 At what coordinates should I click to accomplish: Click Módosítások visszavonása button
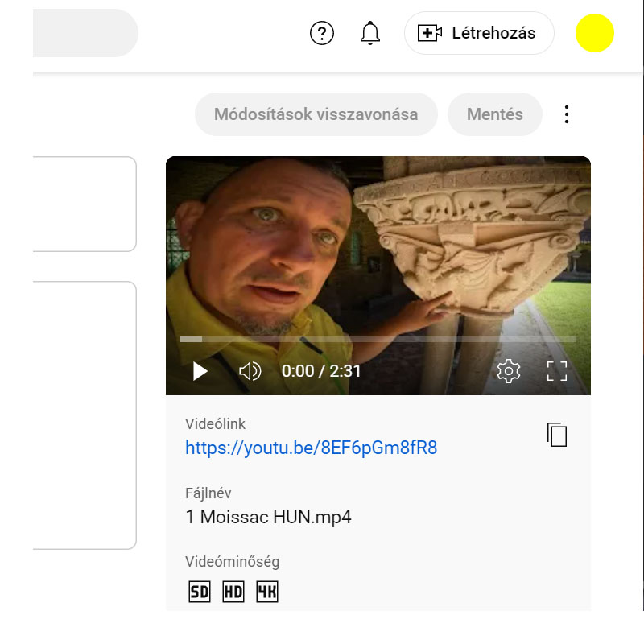click(316, 114)
